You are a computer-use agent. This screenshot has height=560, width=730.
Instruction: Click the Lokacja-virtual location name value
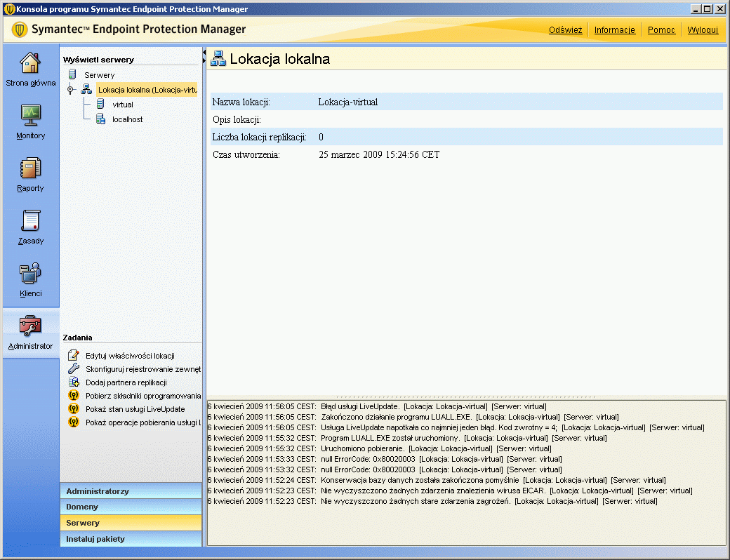tap(347, 102)
